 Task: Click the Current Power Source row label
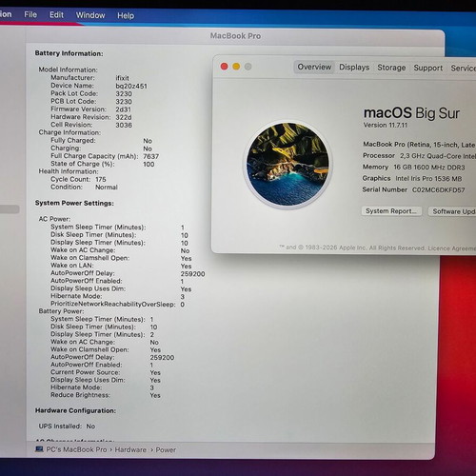click(86, 372)
